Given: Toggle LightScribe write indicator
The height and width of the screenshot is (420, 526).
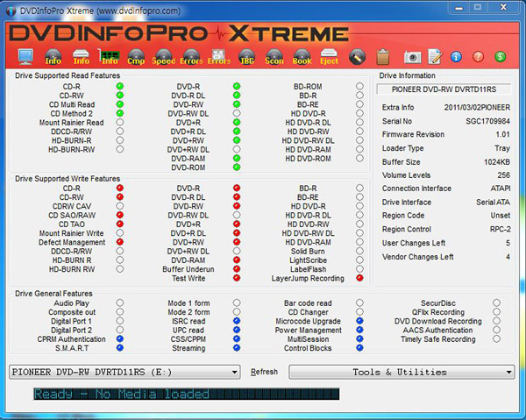Looking at the screenshot, I should 359,260.
